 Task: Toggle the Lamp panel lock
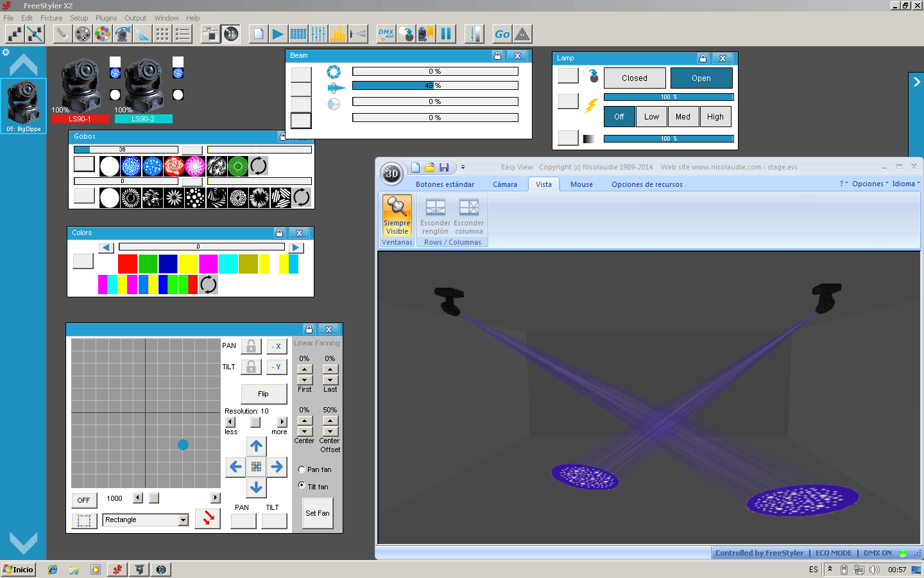(703, 58)
